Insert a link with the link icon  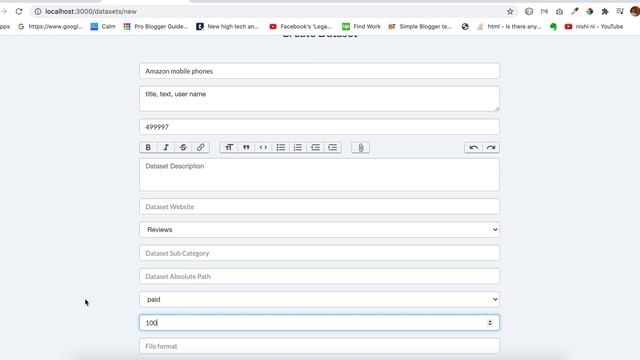click(x=200, y=147)
